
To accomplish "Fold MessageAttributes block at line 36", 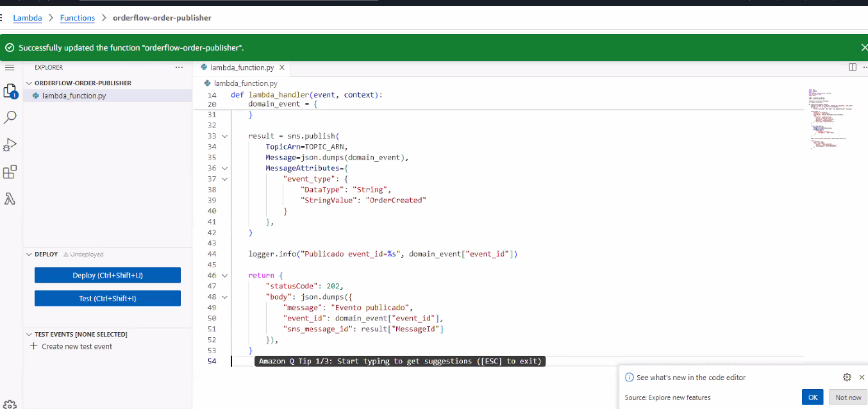I will pos(224,169).
